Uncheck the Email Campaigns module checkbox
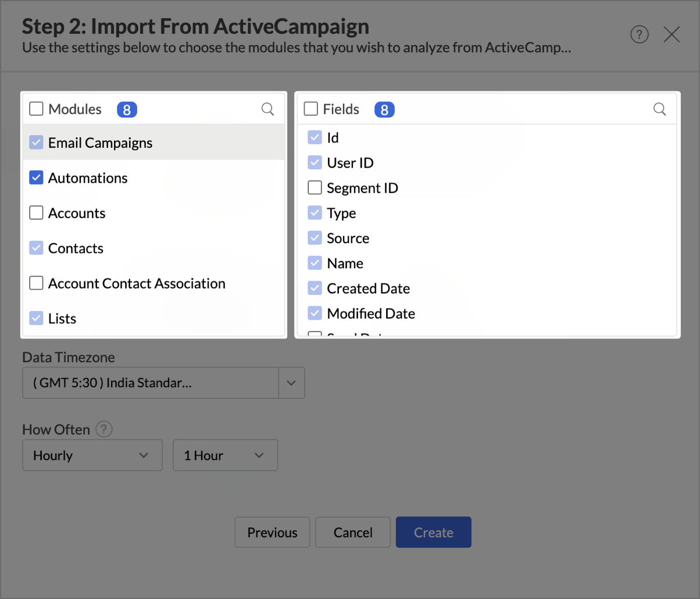Image resolution: width=700 pixels, height=599 pixels. tap(36, 142)
